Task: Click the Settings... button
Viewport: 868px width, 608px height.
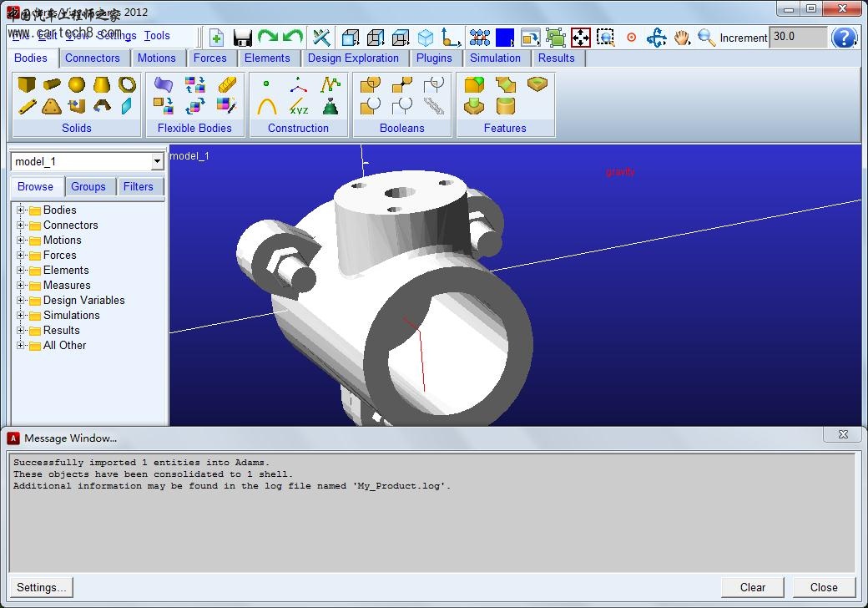Action: point(41,587)
